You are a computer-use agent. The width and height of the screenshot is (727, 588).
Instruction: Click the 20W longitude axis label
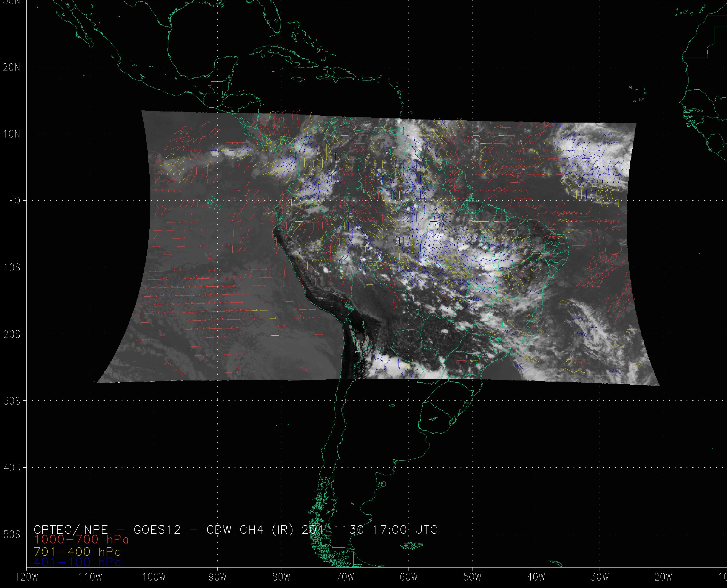tap(663, 577)
